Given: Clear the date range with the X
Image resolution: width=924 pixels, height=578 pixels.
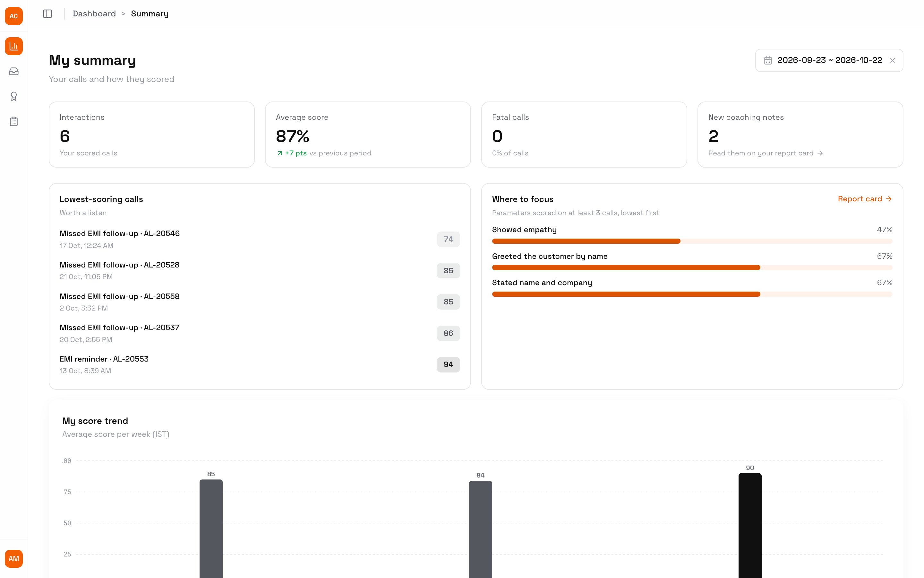Looking at the screenshot, I should click(x=892, y=60).
